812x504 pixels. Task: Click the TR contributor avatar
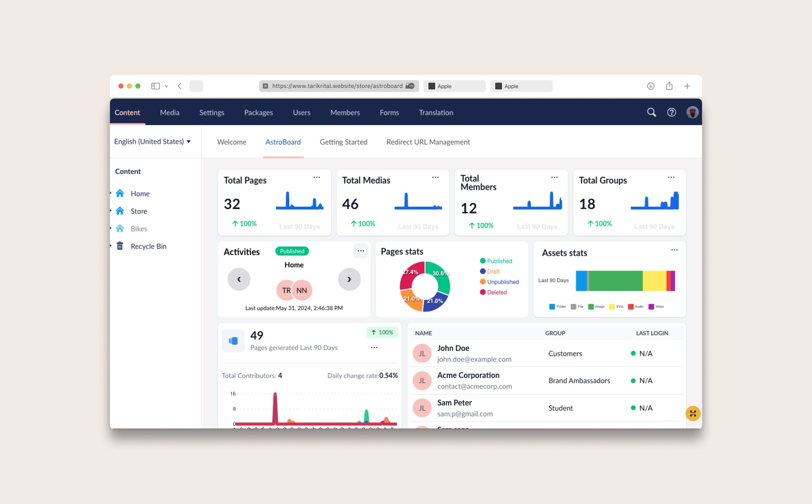tap(285, 290)
